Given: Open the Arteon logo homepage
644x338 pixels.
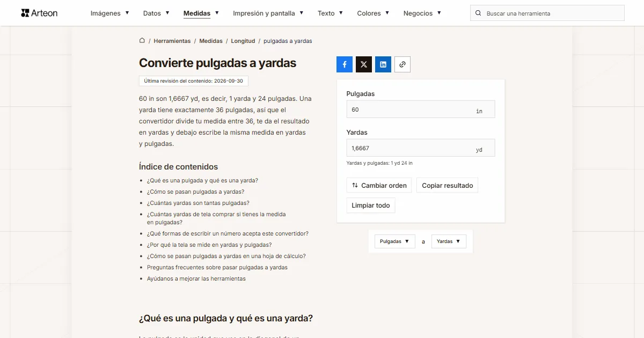Looking at the screenshot, I should coord(39,13).
